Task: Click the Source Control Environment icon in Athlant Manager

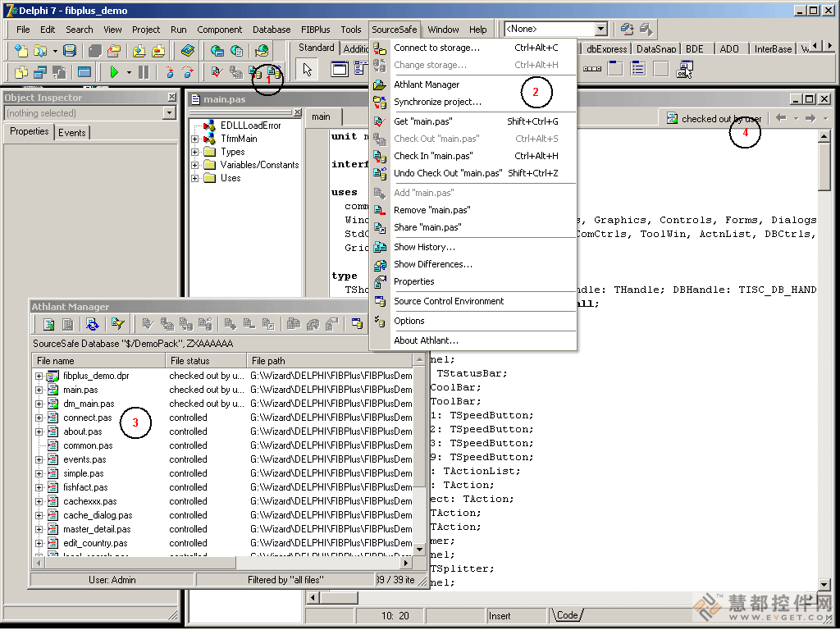Action: (x=357, y=324)
